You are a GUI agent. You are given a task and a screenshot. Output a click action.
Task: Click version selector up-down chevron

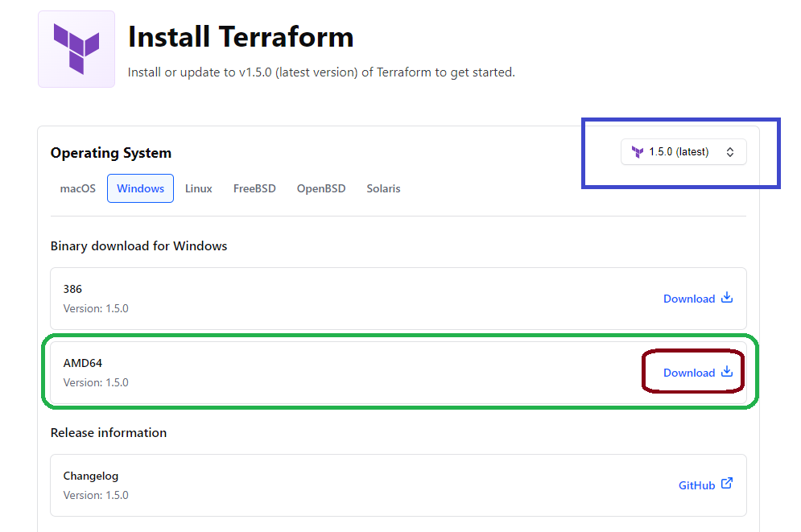coord(730,151)
